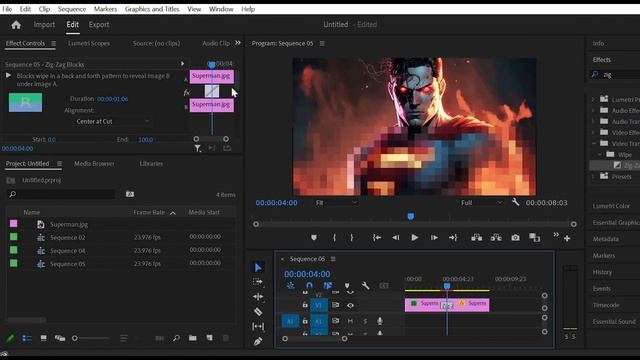The height and width of the screenshot is (360, 640).
Task: Open Effect Controls panel menu
Action: [53, 43]
